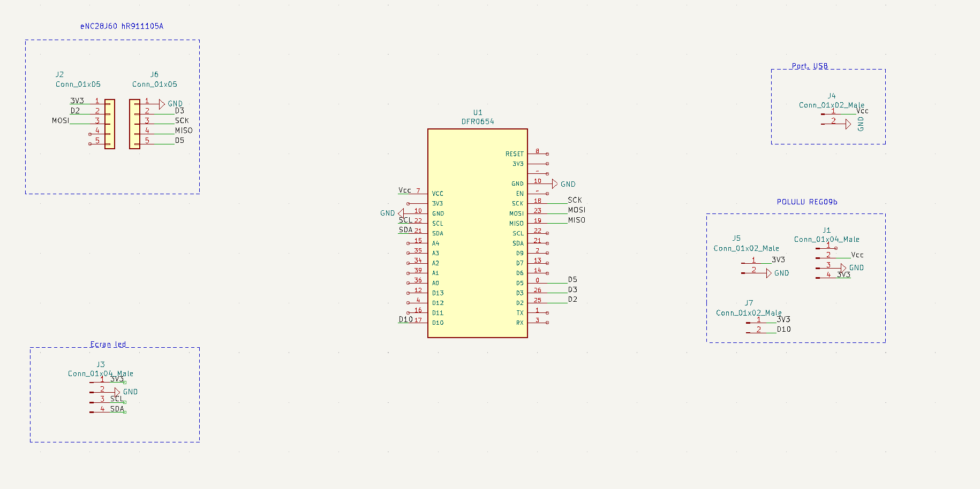Click the MISO label at U1 pin 19
Viewport: 980px width, 489px height.
pos(577,220)
